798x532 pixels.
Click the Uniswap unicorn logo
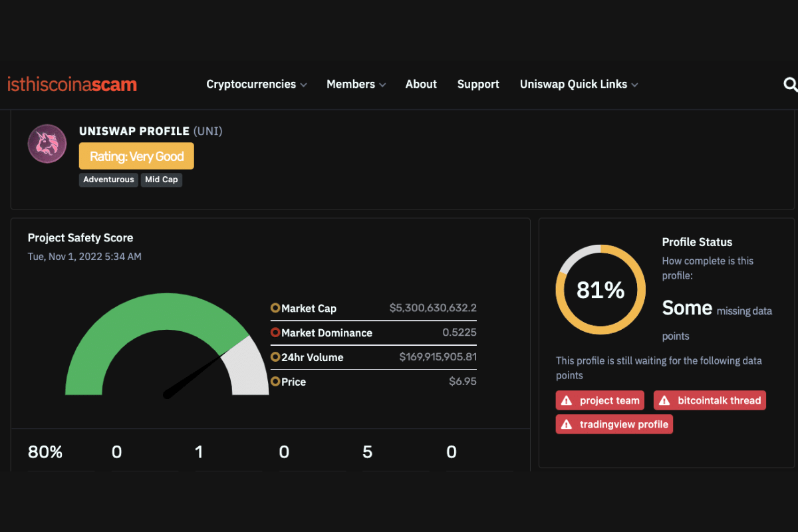(47, 144)
